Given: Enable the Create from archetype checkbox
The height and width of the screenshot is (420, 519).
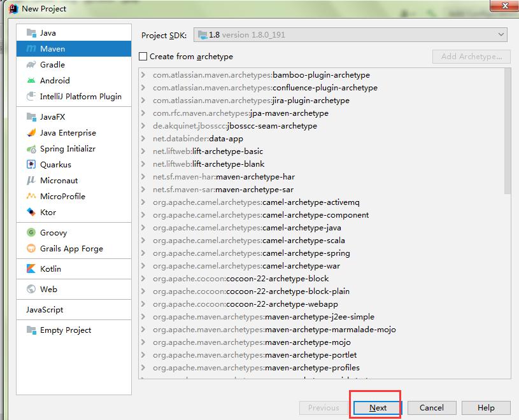Looking at the screenshot, I should pyautogui.click(x=143, y=57).
